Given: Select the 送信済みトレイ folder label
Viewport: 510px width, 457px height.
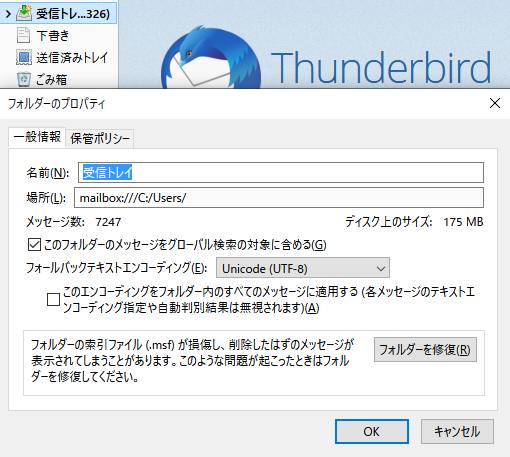Looking at the screenshot, I should 72,57.
